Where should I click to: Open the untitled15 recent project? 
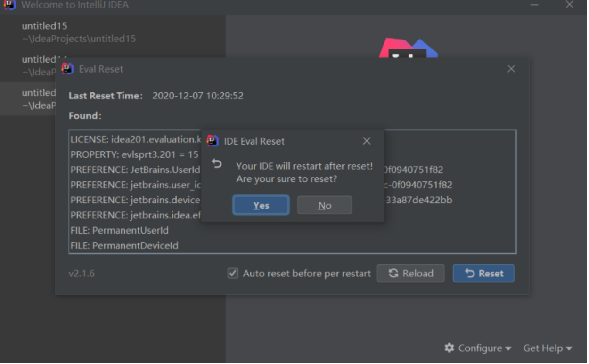tap(113, 32)
